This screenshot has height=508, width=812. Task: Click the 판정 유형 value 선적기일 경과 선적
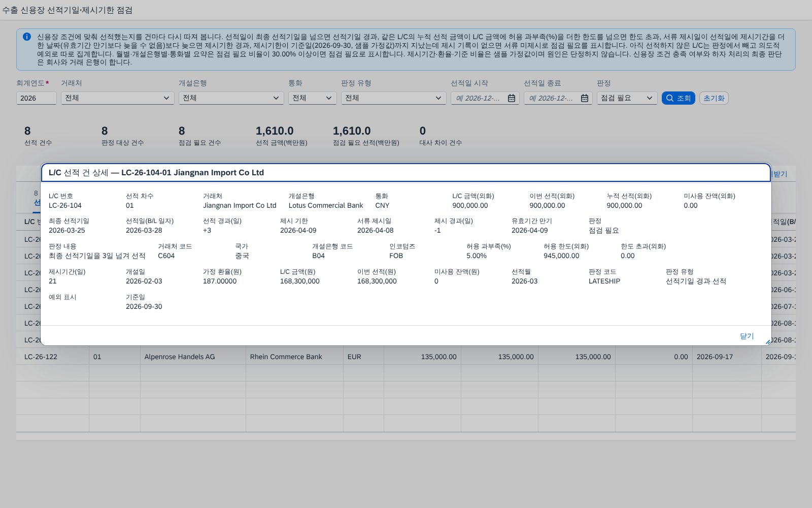pos(696,281)
